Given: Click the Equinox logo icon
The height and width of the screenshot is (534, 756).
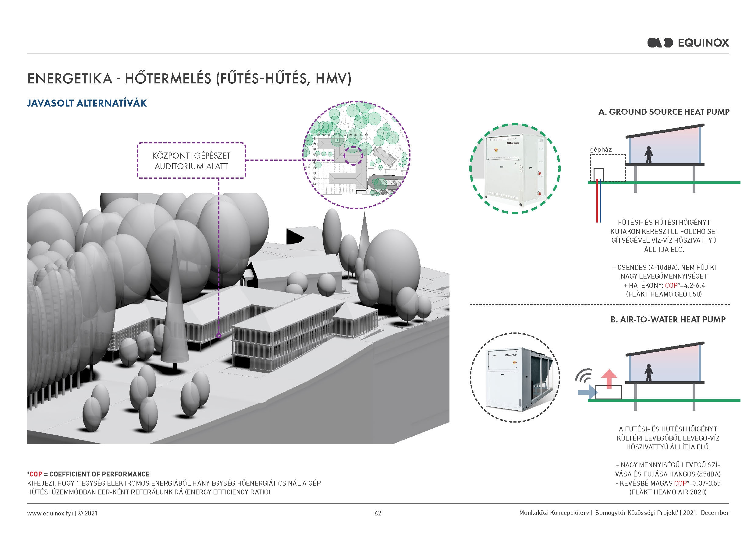Looking at the screenshot, I should (660, 43).
